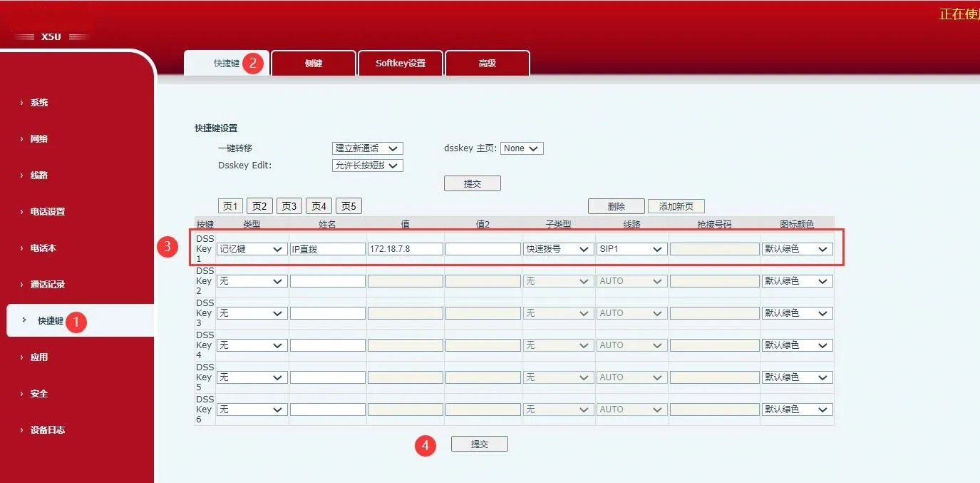The height and width of the screenshot is (483, 980).
Task: Submit settings with the bottom 提交 button
Action: [x=478, y=443]
